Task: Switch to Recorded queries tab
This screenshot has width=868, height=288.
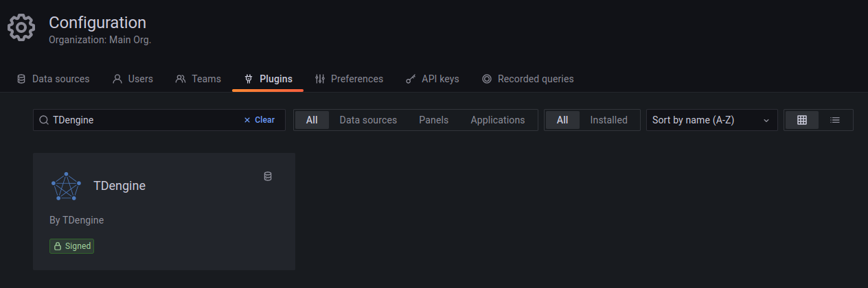Action: pyautogui.click(x=527, y=79)
